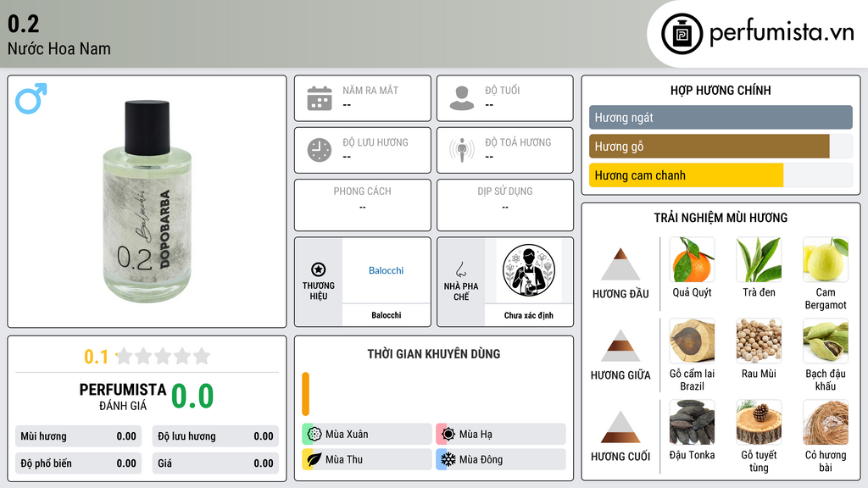
Task: Select the Mùa Đông snowflake icon
Action: coord(448,459)
